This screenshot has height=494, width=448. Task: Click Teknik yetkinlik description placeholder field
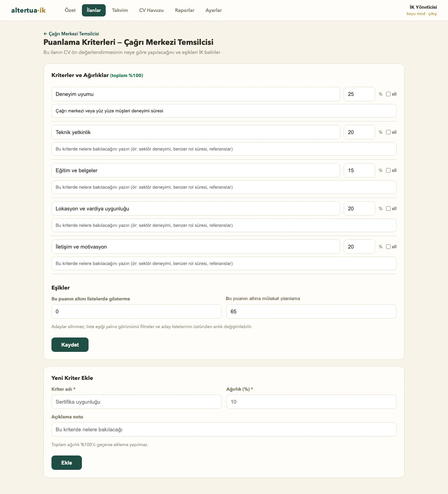[224, 149]
